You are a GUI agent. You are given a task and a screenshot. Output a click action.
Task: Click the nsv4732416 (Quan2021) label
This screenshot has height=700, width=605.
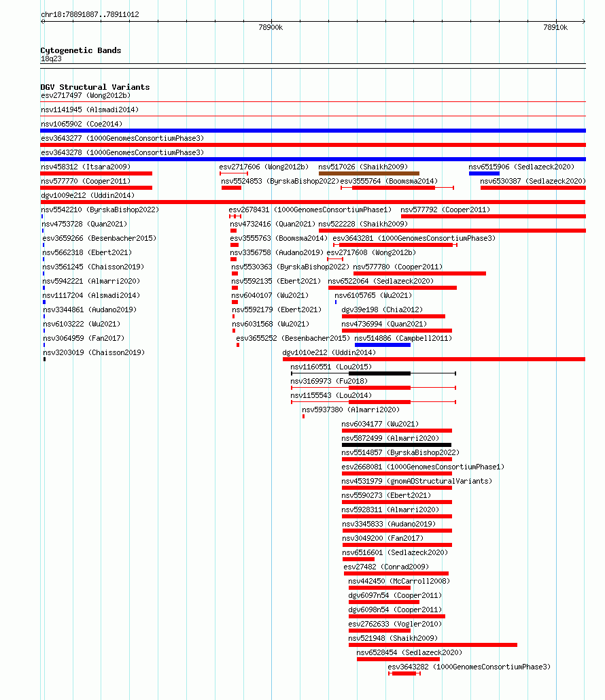coord(273,224)
